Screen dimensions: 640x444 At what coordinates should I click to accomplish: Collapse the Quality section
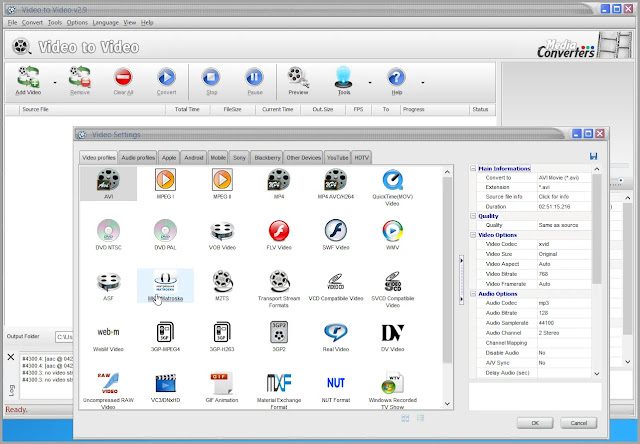tap(473, 216)
